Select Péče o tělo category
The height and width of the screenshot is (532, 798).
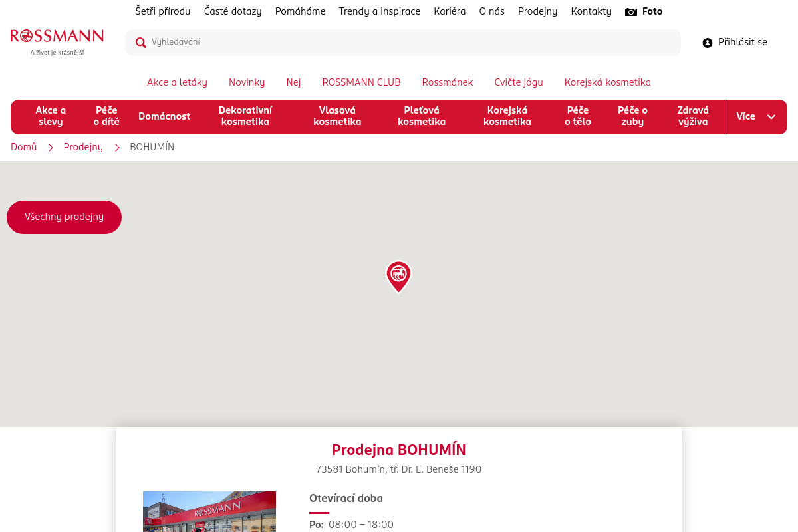578,116
